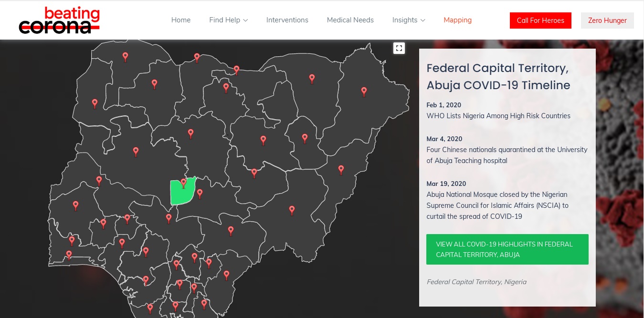Image resolution: width=644 pixels, height=318 pixels.
Task: Select the map pin in Rivers state
Action: 175,306
